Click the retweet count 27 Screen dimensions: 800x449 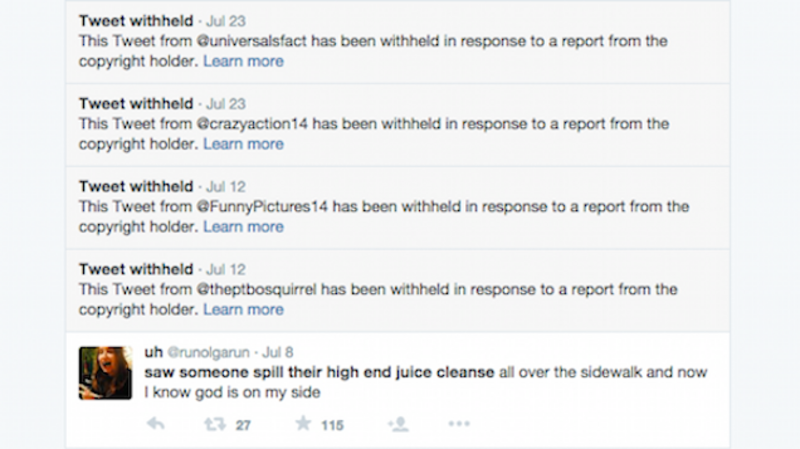243,425
